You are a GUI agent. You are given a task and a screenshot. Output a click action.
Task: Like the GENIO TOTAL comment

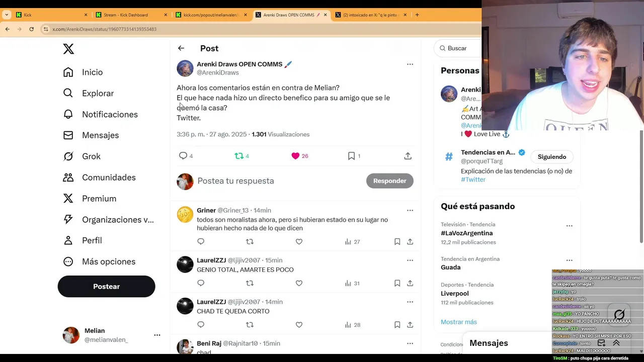pyautogui.click(x=299, y=283)
